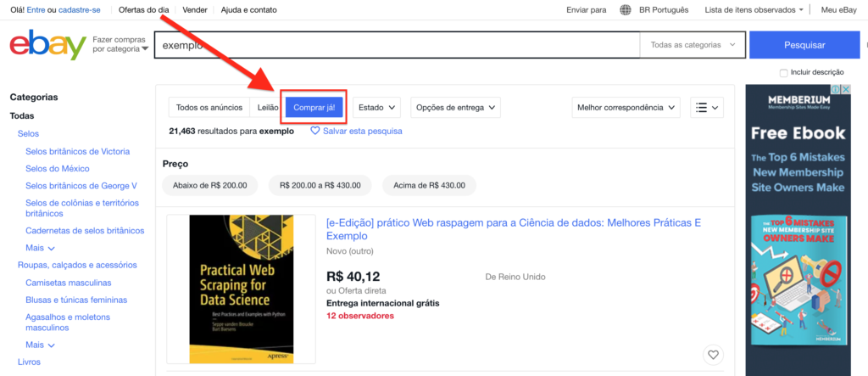Add the Web Scraping book to watchlist
This screenshot has width=868, height=376.
click(713, 354)
